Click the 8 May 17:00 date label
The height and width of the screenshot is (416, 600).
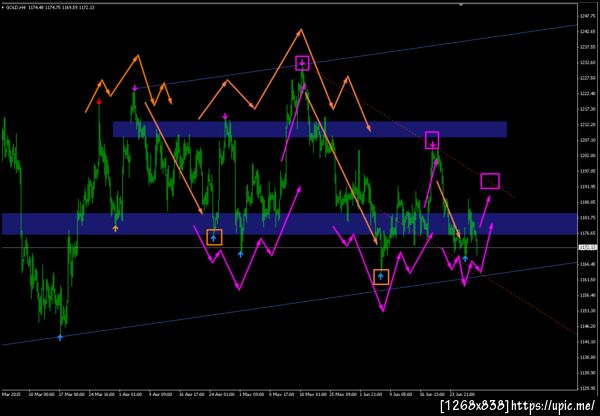(281, 394)
